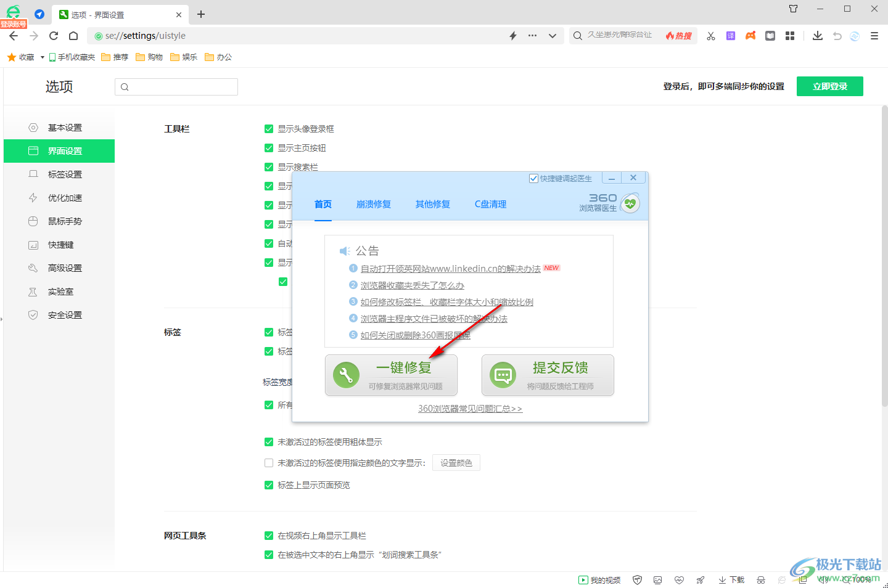Toggle 划词搜索工具条 checkbox
The width and height of the screenshot is (888, 588).
point(269,555)
